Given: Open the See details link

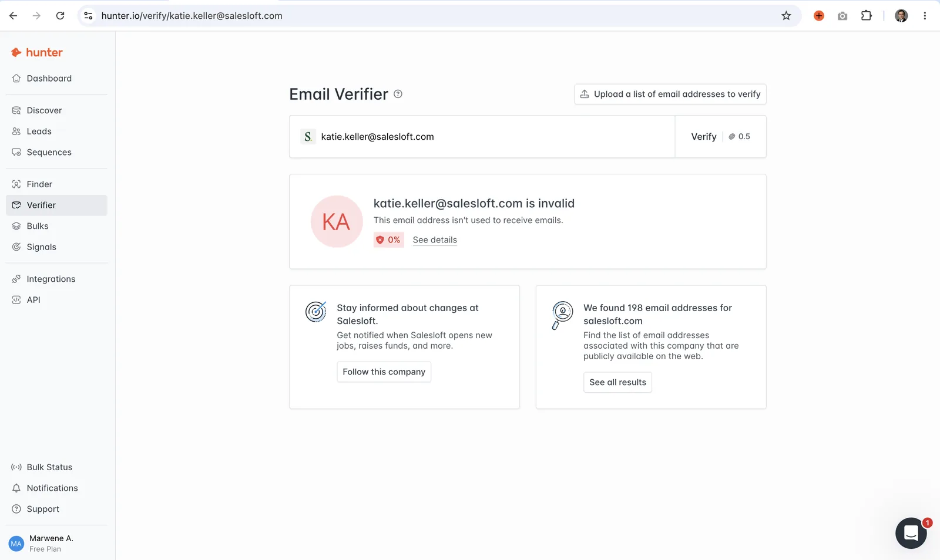Looking at the screenshot, I should 435,240.
